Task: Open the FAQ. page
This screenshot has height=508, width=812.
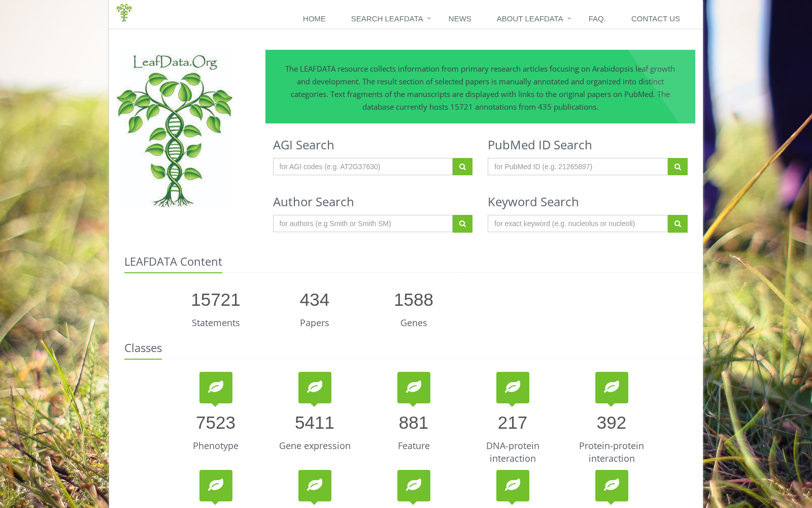Action: tap(597, 19)
